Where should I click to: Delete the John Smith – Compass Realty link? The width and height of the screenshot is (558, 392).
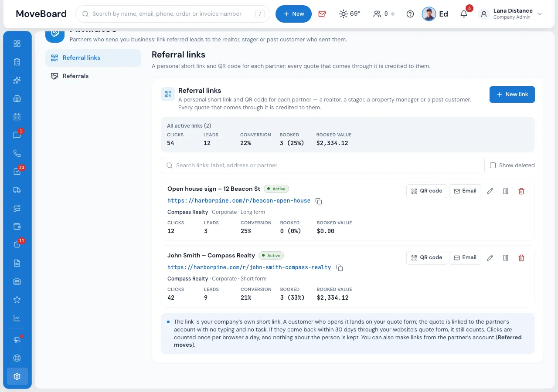521,258
